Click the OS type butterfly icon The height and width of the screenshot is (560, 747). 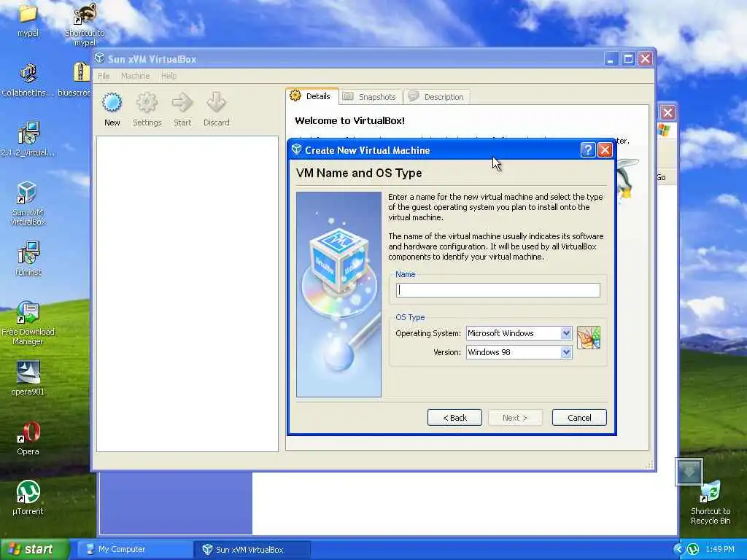click(x=589, y=338)
